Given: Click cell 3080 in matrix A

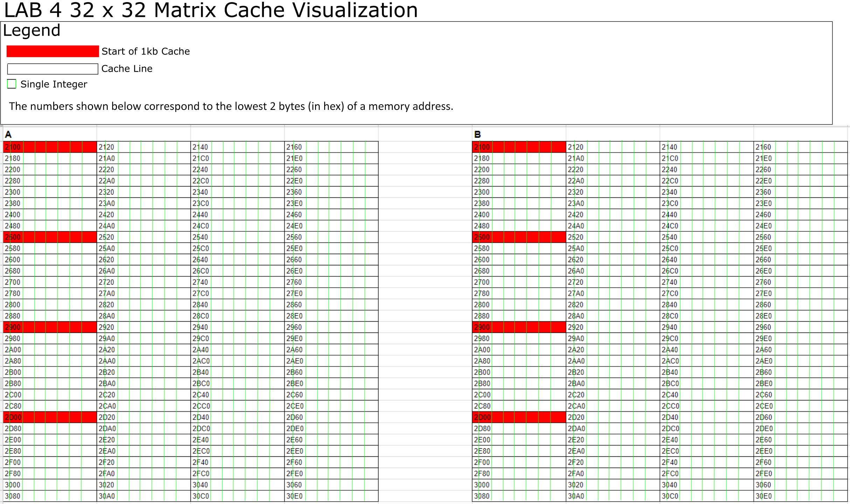Looking at the screenshot, I should coord(50,496).
